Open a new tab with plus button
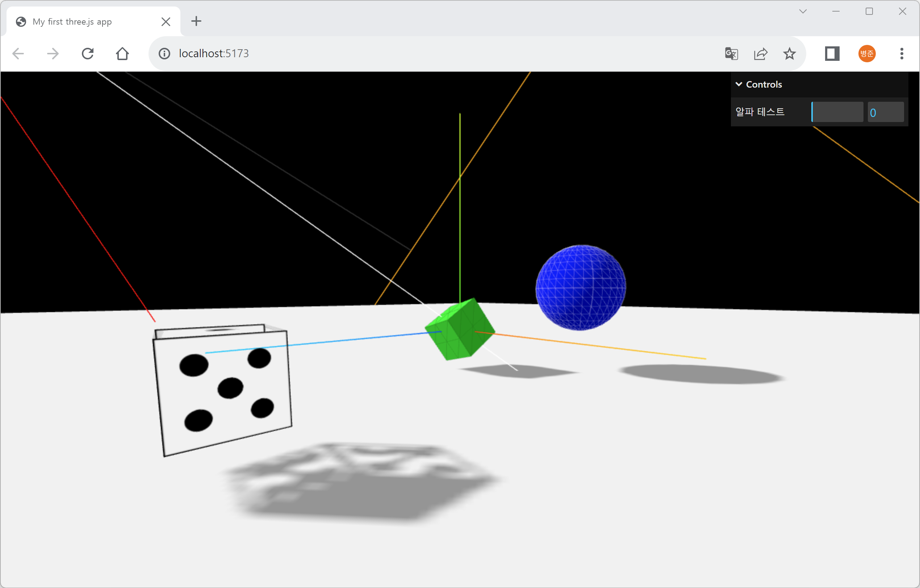 click(x=196, y=21)
